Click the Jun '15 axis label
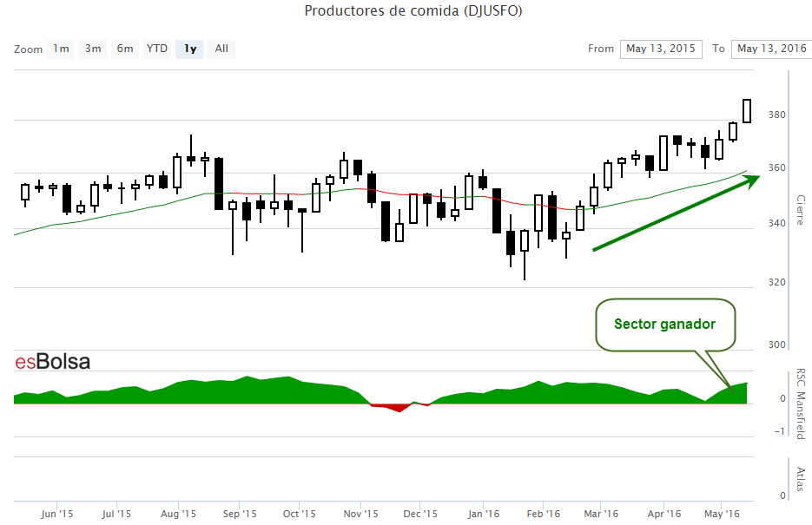Image resolution: width=812 pixels, height=525 pixels. click(x=57, y=514)
